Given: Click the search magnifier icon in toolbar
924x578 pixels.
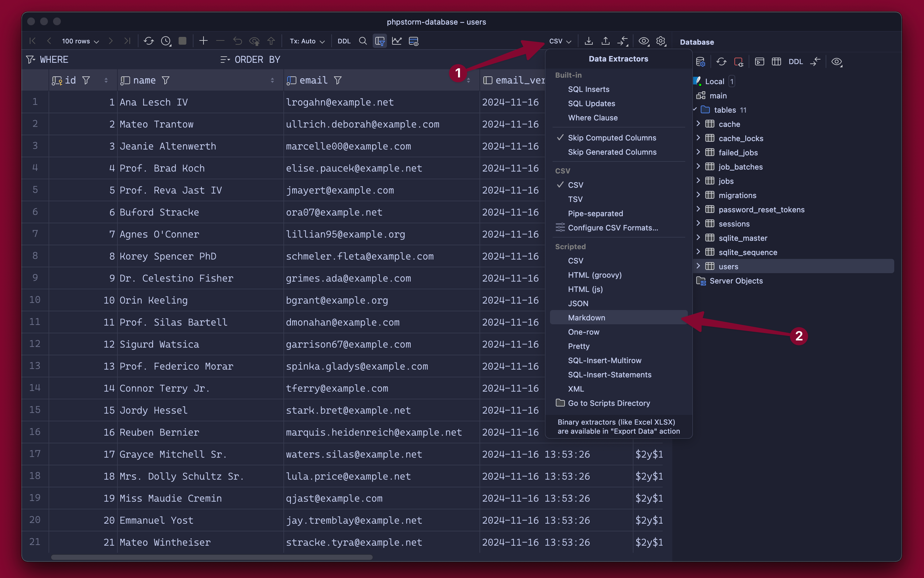Looking at the screenshot, I should point(363,41).
